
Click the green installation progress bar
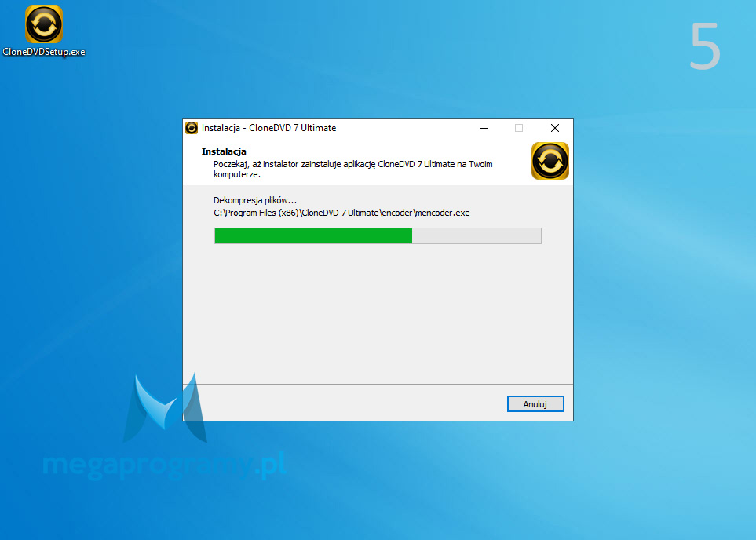(x=378, y=235)
